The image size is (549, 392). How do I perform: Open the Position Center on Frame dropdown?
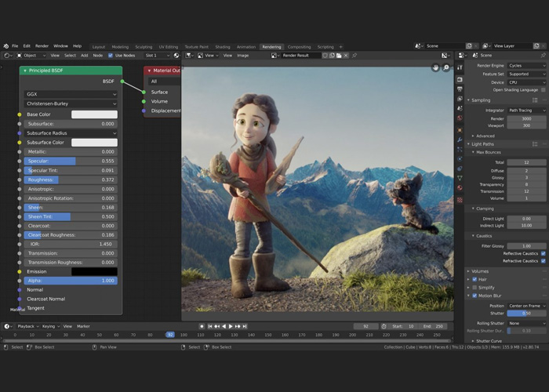coord(526,306)
